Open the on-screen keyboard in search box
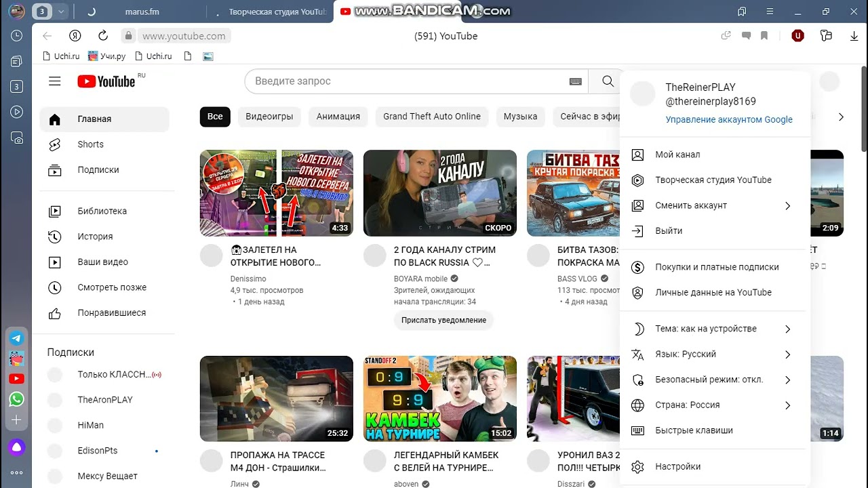 click(x=575, y=81)
